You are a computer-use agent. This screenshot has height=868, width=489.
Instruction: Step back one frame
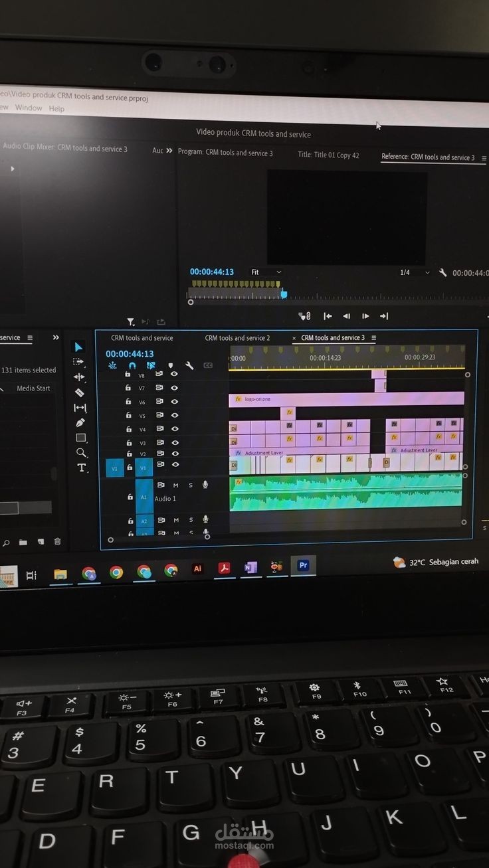(346, 316)
